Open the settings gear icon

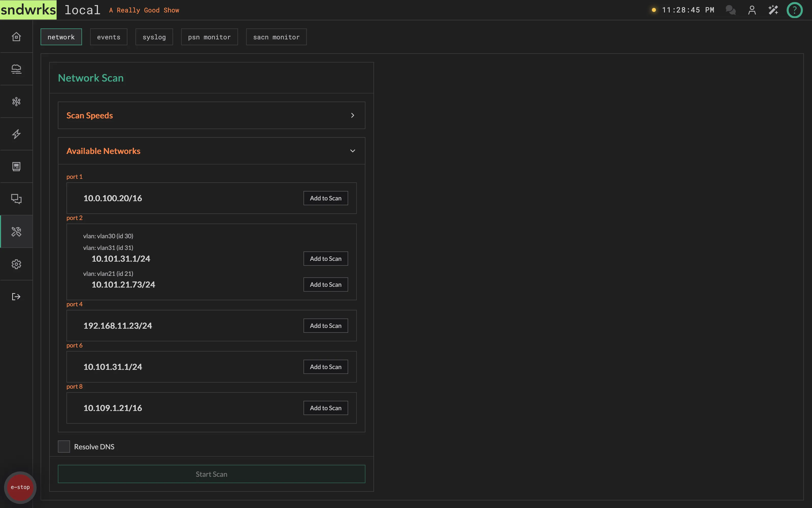(x=16, y=264)
